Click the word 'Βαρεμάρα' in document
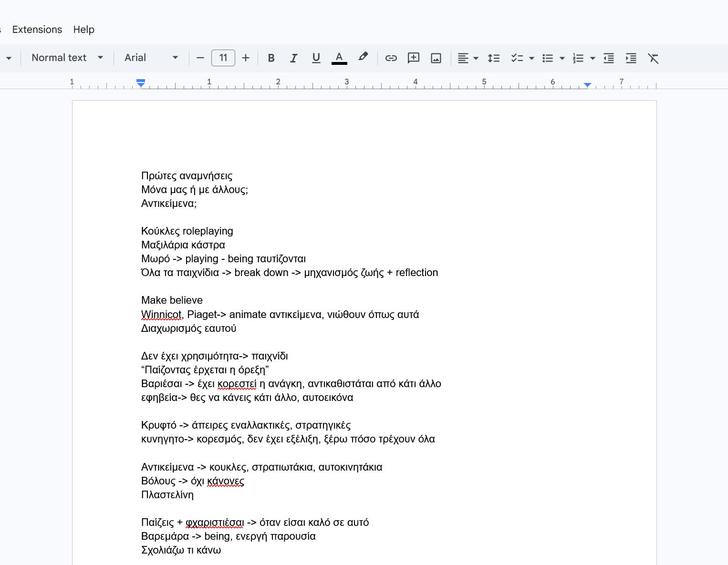The width and height of the screenshot is (728, 565). (x=165, y=536)
